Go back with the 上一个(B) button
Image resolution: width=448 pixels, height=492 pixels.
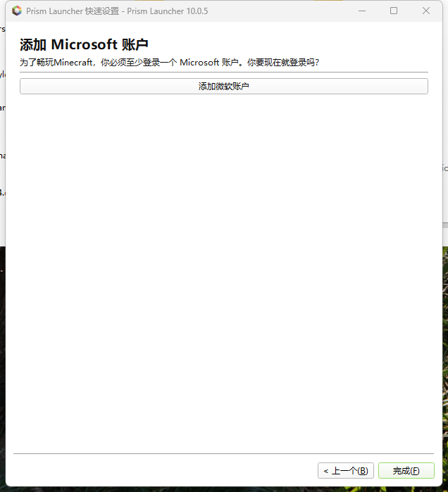pos(346,470)
